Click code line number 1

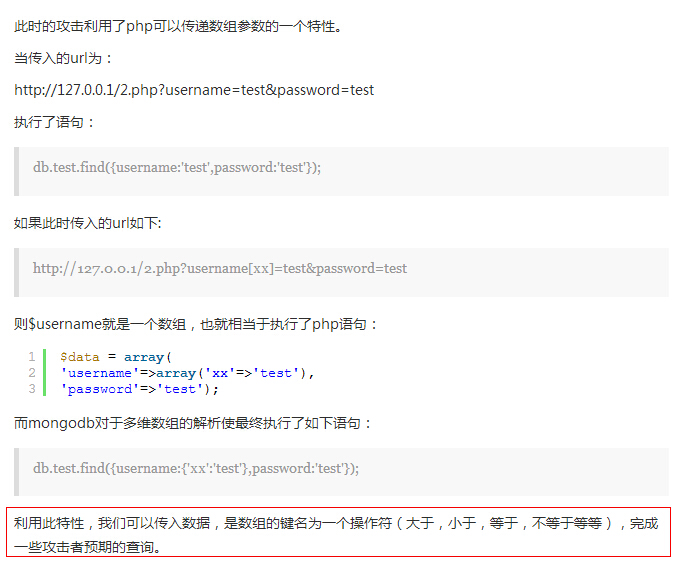32,357
